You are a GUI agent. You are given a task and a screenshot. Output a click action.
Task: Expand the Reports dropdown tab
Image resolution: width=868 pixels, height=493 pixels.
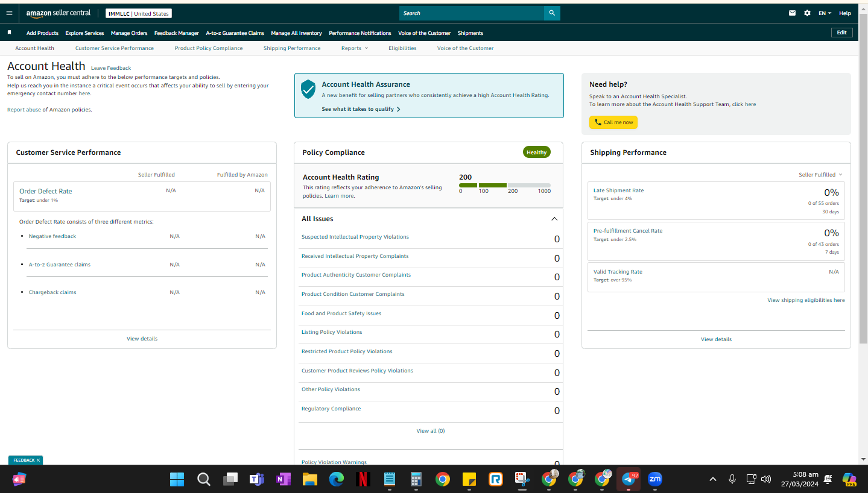pyautogui.click(x=354, y=48)
